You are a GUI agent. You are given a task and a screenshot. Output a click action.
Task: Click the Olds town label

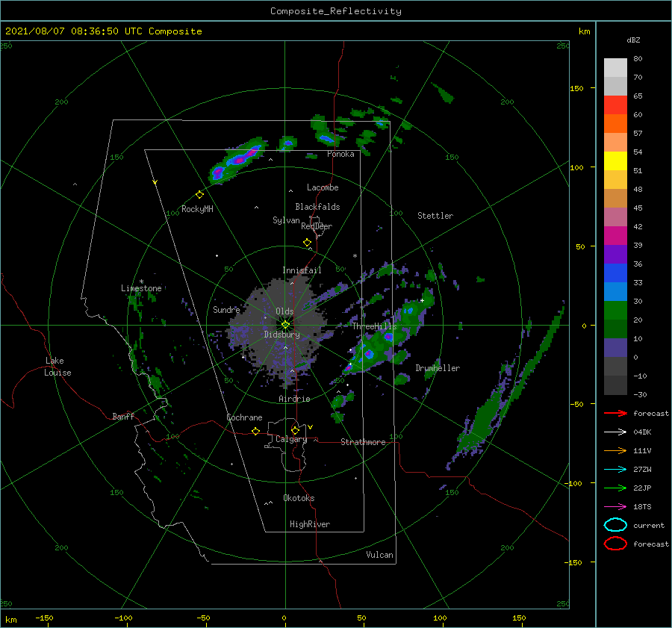click(284, 311)
